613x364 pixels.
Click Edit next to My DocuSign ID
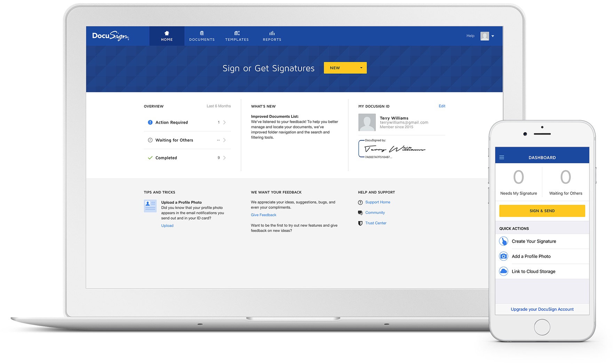click(442, 106)
